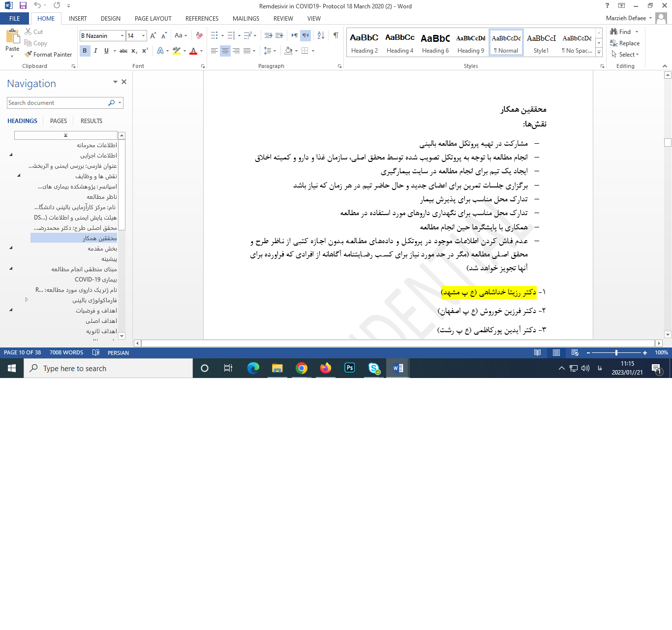Toggle Center alignment button
Viewport: 672px width, 630px height.
225,51
